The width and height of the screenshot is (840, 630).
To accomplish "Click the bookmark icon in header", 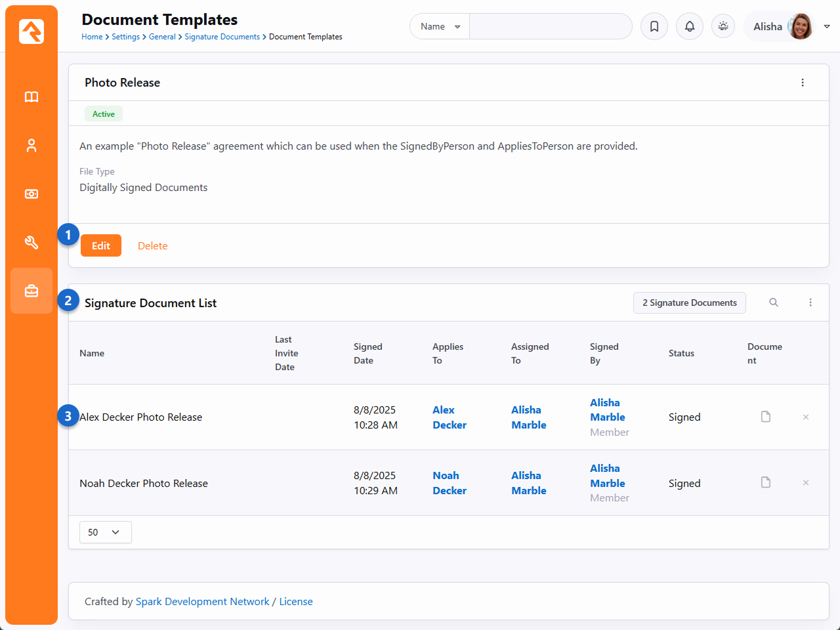I will [654, 26].
